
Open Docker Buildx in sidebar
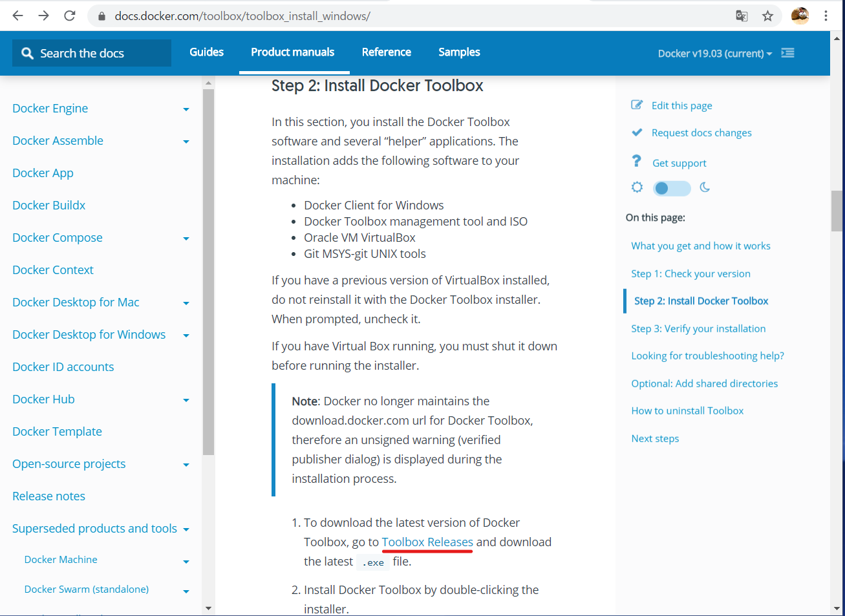(48, 205)
